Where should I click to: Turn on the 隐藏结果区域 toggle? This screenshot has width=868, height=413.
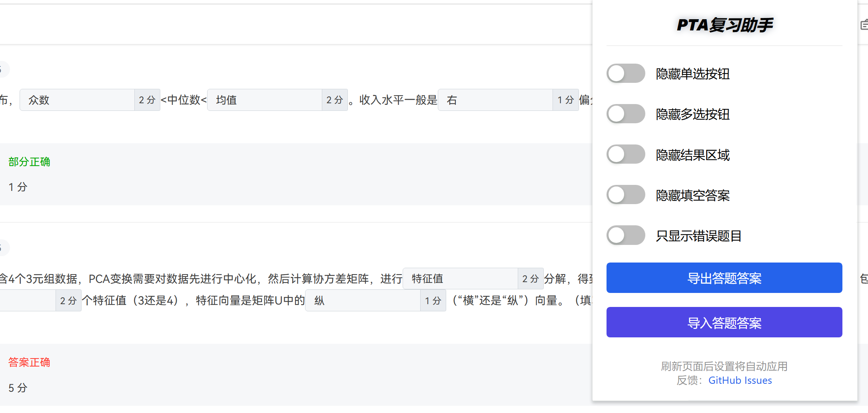tap(626, 154)
